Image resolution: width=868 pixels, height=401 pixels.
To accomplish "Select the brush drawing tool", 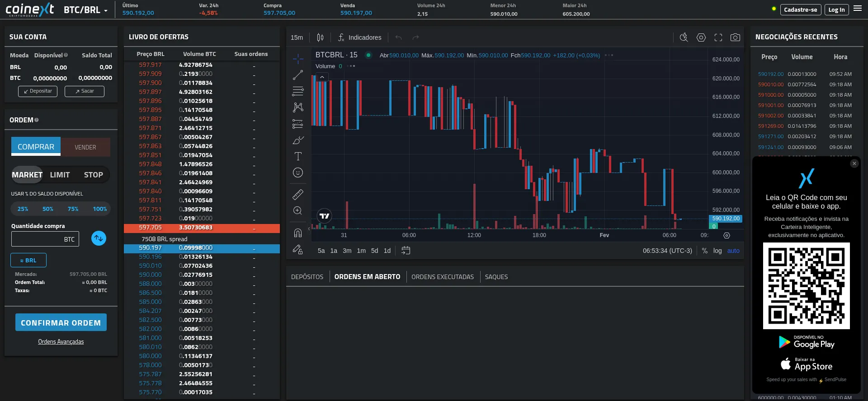I will (x=298, y=140).
